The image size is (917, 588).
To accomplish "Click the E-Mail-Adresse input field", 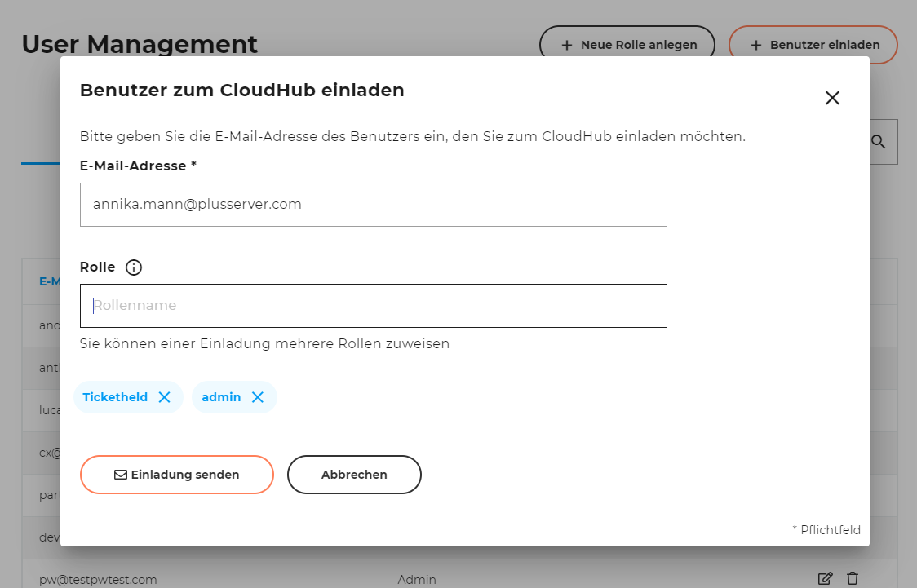I will click(373, 204).
